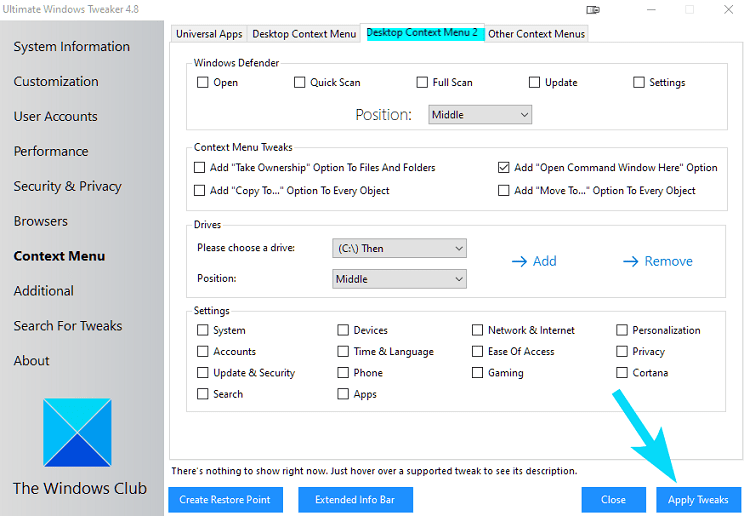The image size is (744, 516).
Task: Check the System settings checkbox
Action: click(x=203, y=330)
